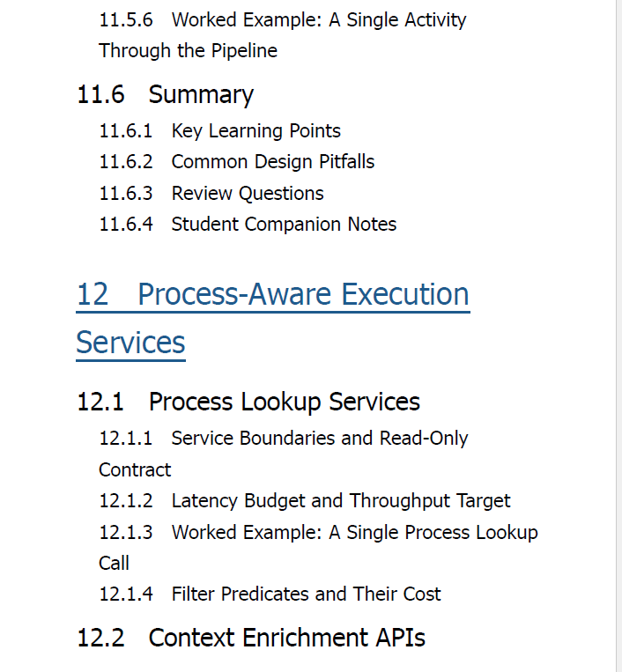Jump to 12.1.2 Latency Budget and Throughput Target

[x=305, y=501]
